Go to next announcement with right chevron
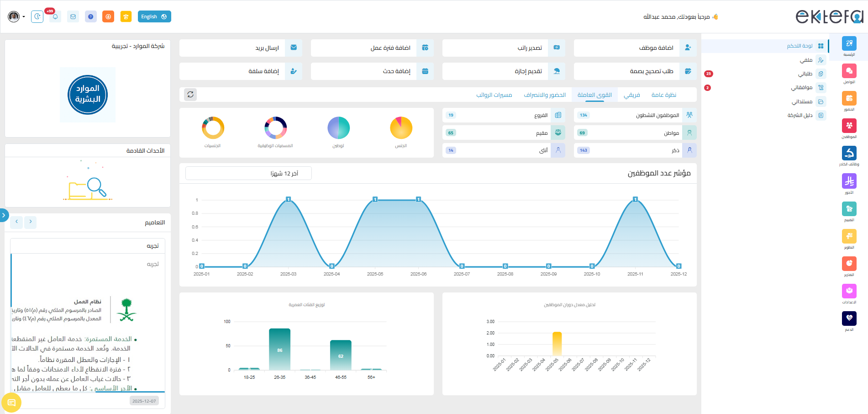The image size is (868, 414). 31,222
